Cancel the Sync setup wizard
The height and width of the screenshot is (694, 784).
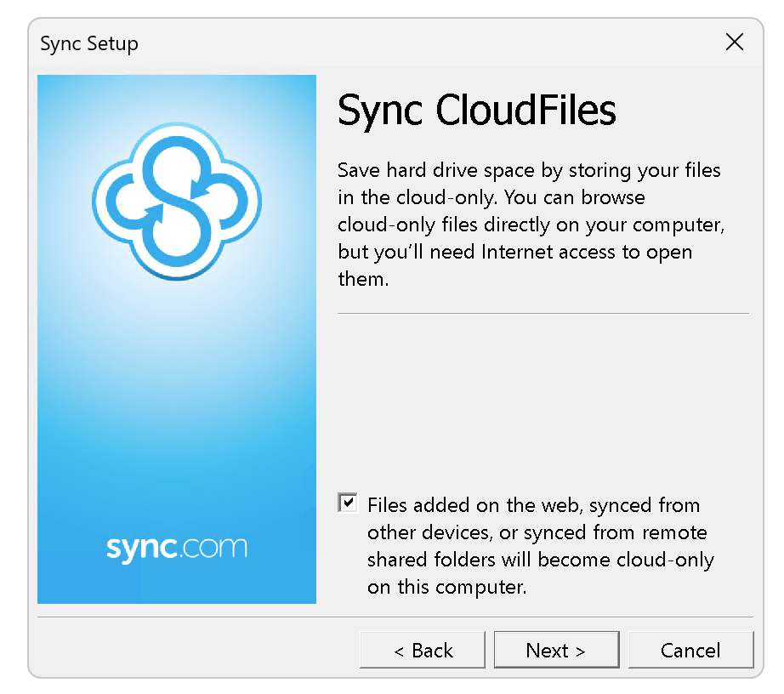[690, 651]
